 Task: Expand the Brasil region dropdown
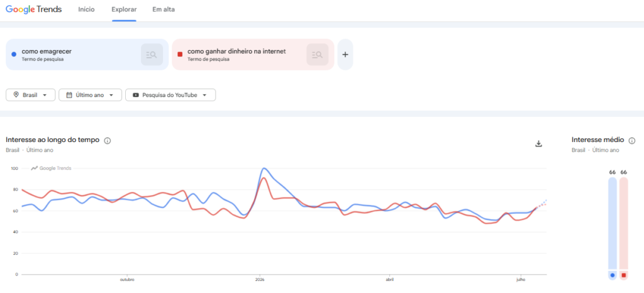click(x=30, y=95)
